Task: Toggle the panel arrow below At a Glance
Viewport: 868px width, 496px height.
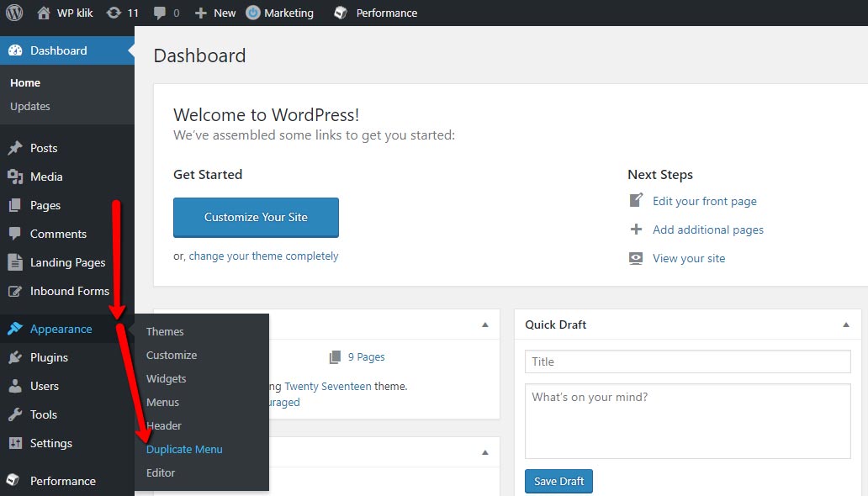Action: pos(485,453)
